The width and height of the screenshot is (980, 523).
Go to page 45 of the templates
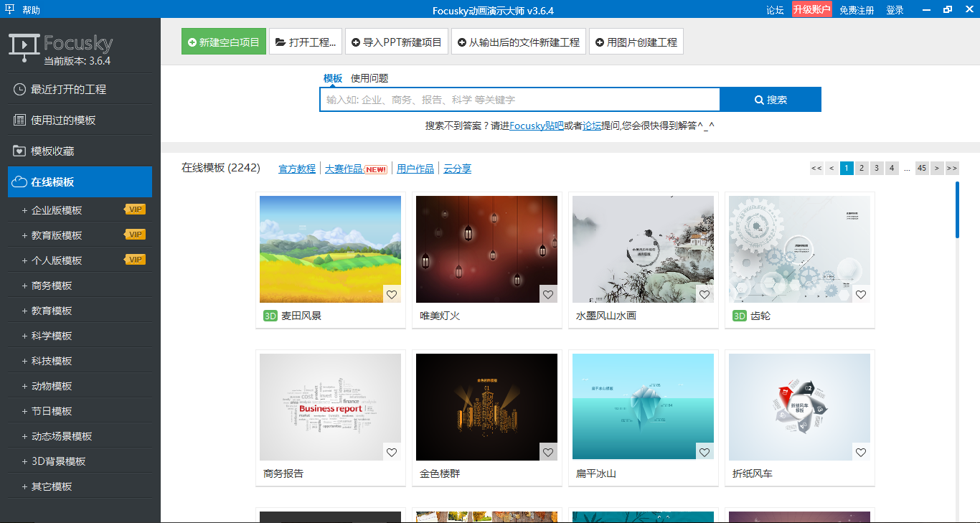[922, 169]
